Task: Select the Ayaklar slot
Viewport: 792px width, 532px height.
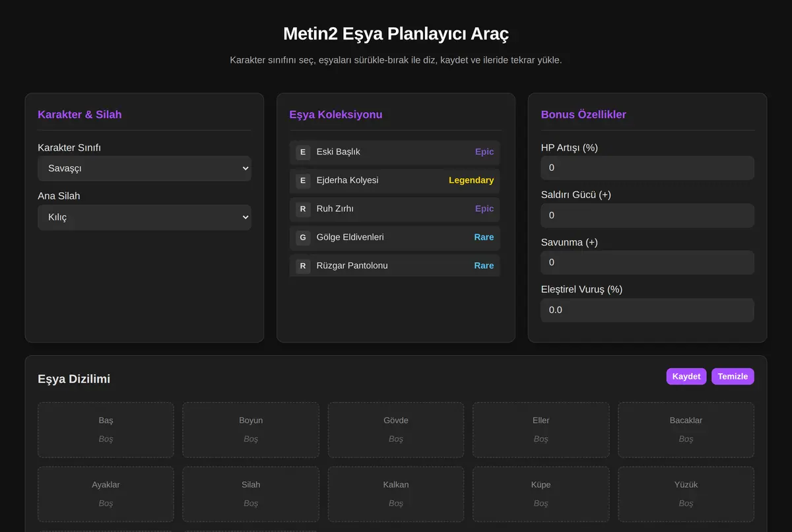Action: [106, 494]
